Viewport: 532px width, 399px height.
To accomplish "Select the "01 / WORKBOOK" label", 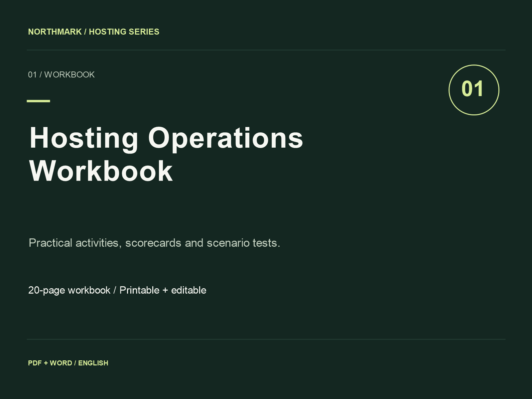I will coord(61,75).
